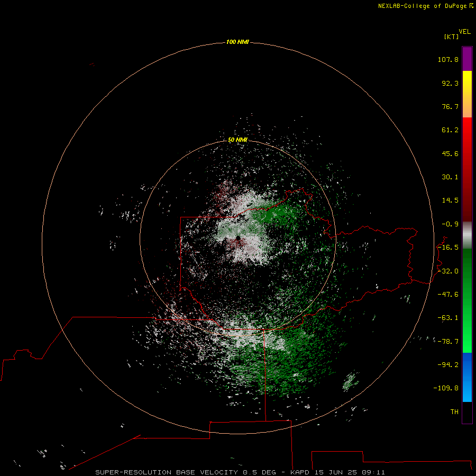The width and height of the screenshot is (476, 476).
Task: Click the 15 JUN 25 09:11 timestamp
Action: [x=350, y=472]
